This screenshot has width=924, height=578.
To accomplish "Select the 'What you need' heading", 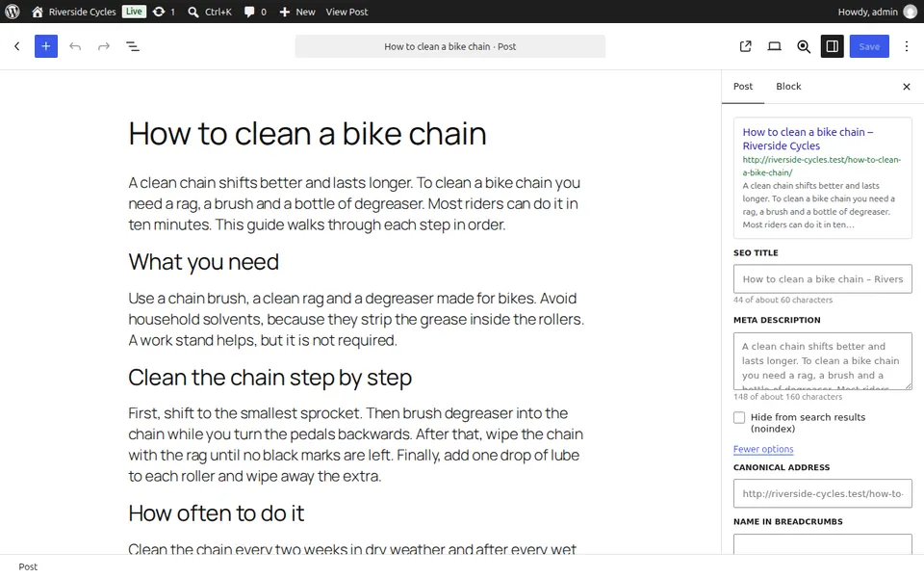I will coord(203,262).
